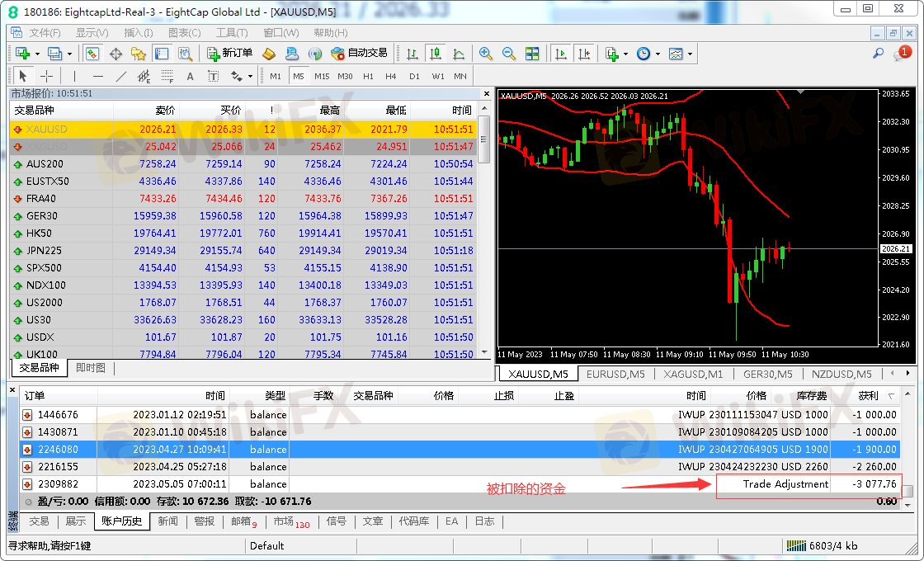Open the 图表(C) menu
The height and width of the screenshot is (561, 924).
[x=185, y=33]
